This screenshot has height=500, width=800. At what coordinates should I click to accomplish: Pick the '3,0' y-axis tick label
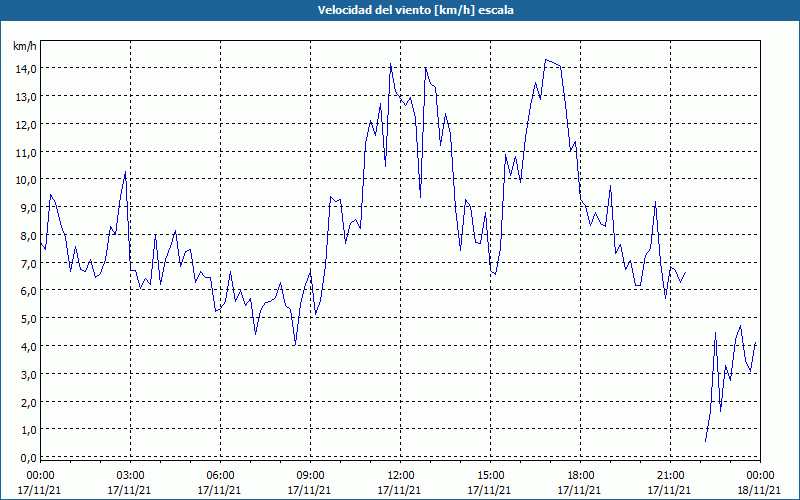tap(27, 374)
